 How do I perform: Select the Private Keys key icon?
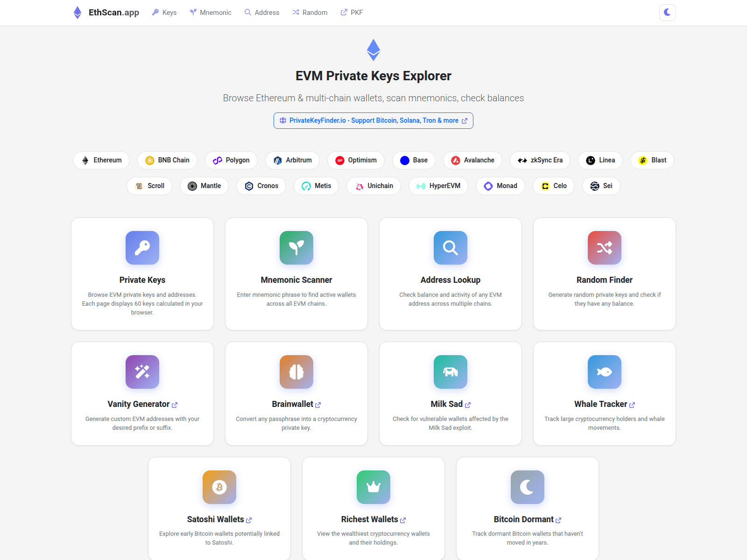coord(142,248)
